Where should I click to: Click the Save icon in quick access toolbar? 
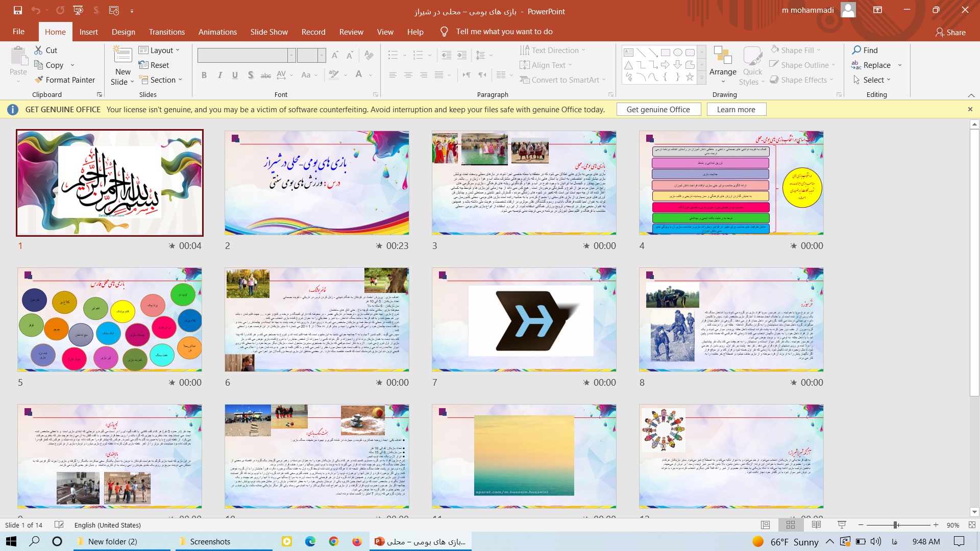[18, 10]
